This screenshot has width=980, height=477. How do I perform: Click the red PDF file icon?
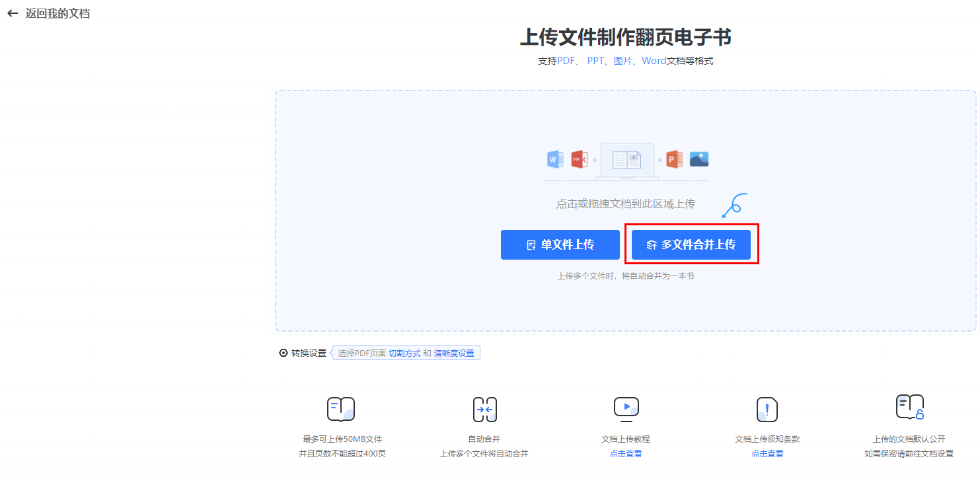click(x=579, y=159)
